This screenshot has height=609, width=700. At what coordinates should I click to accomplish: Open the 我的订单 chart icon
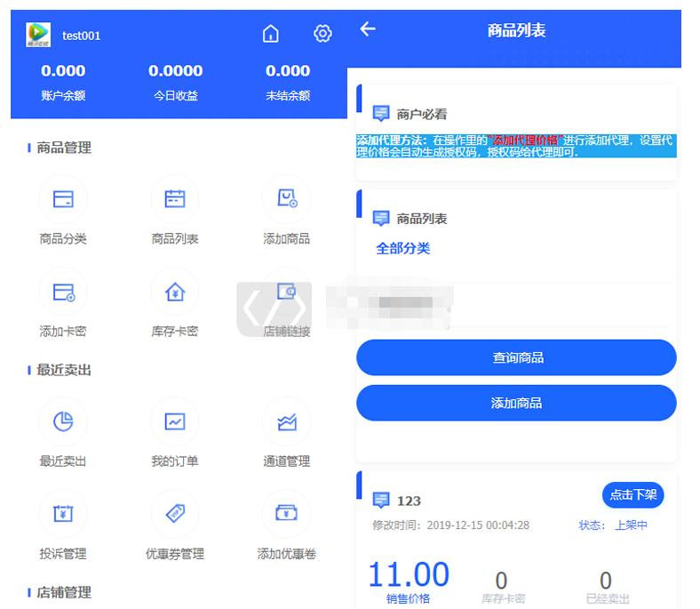click(x=175, y=421)
